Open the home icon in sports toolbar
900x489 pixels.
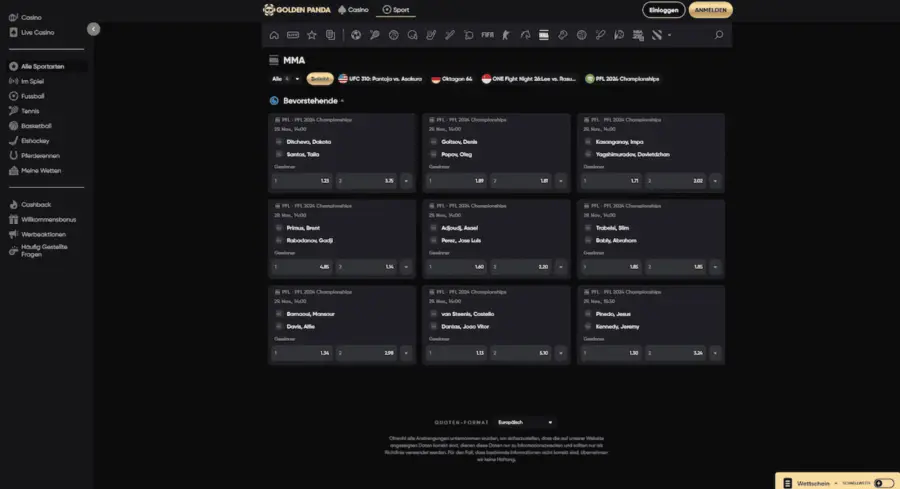click(x=274, y=35)
